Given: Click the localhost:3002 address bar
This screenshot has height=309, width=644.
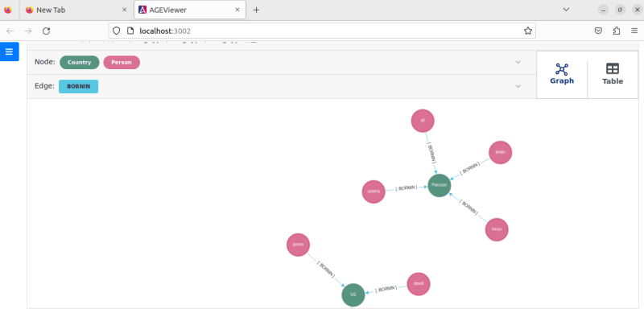Looking at the screenshot, I should coord(322,31).
